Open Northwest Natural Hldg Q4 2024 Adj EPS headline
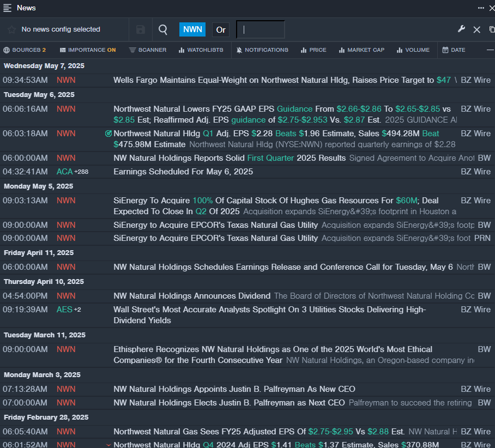The image size is (495, 448). tap(276, 444)
